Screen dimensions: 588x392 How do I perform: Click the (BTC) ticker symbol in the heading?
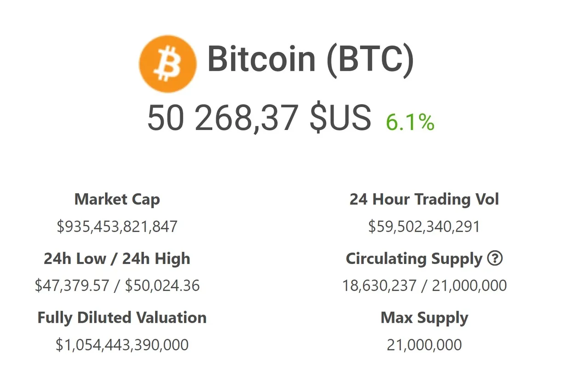(x=370, y=60)
